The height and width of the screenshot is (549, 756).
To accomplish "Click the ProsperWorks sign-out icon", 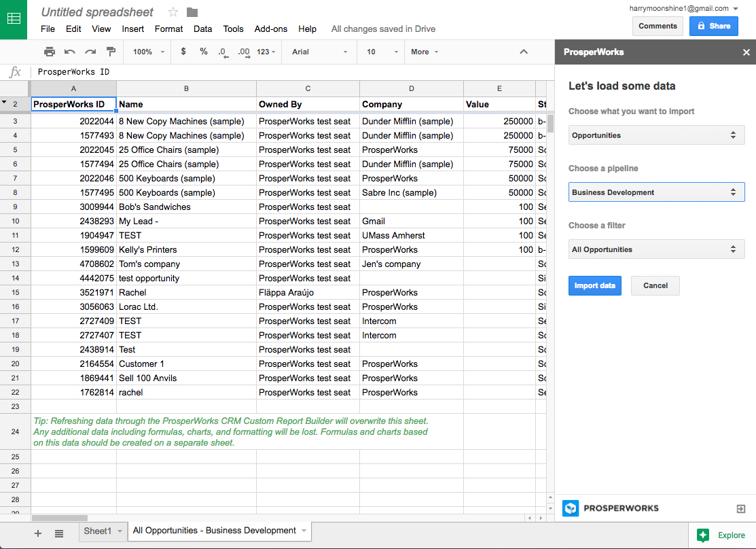I will tap(741, 508).
